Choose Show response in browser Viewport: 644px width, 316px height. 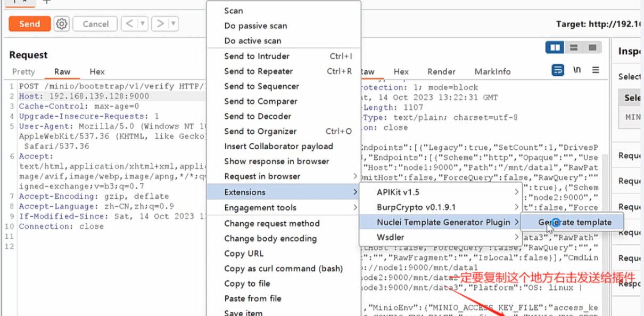[x=284, y=161]
